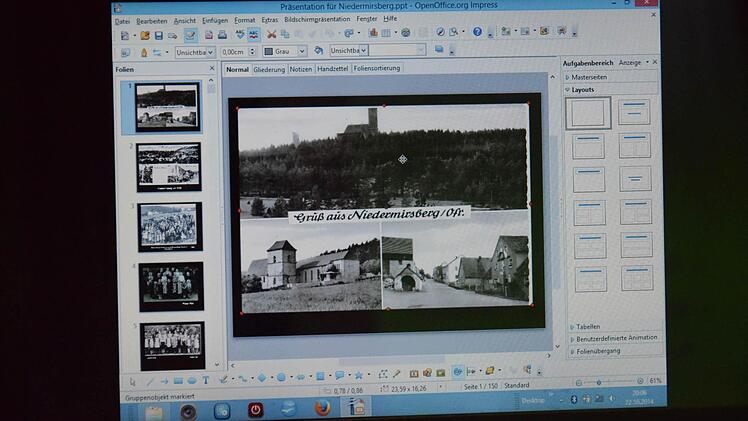Open the Bildschirmpräsentation menu
The height and width of the screenshot is (421, 748).
click(x=316, y=20)
